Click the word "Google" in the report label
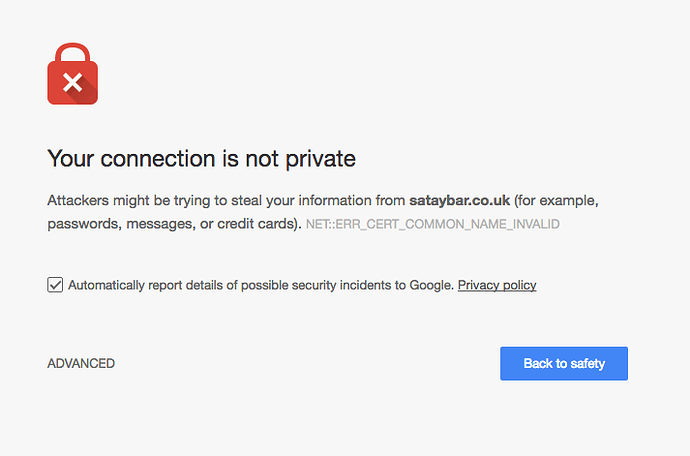690x456 pixels. [431, 285]
